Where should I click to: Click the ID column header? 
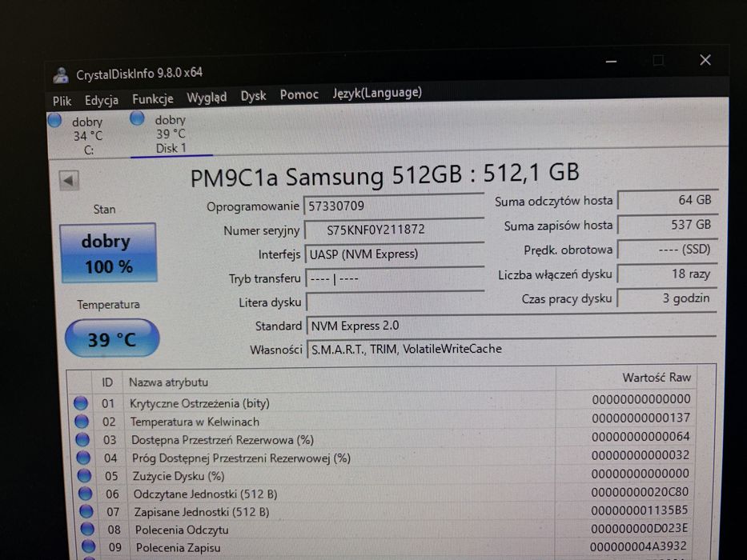(x=107, y=382)
